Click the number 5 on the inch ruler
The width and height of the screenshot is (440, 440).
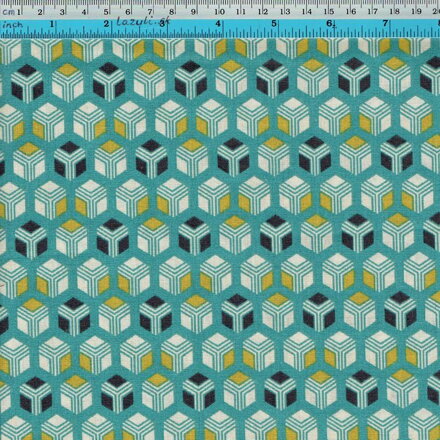tap(274, 24)
